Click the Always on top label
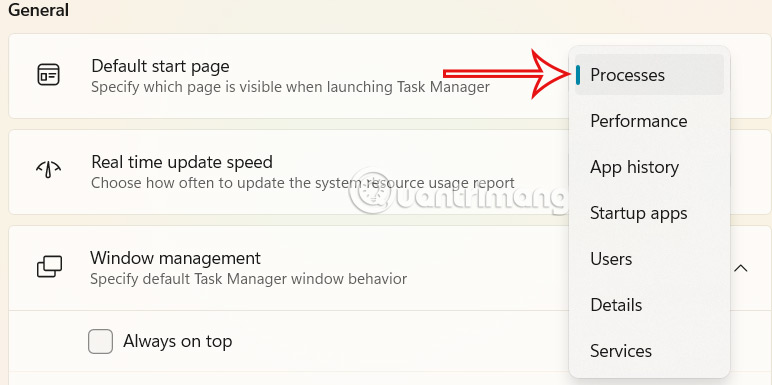772x385 pixels. pyautogui.click(x=178, y=341)
